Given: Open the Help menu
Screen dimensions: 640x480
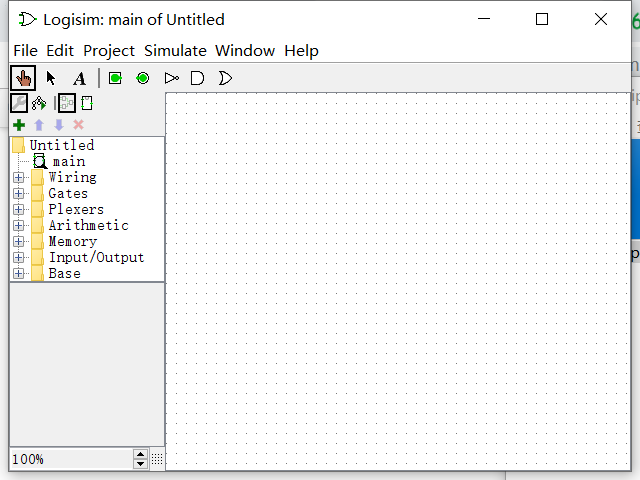Looking at the screenshot, I should click(301, 51).
